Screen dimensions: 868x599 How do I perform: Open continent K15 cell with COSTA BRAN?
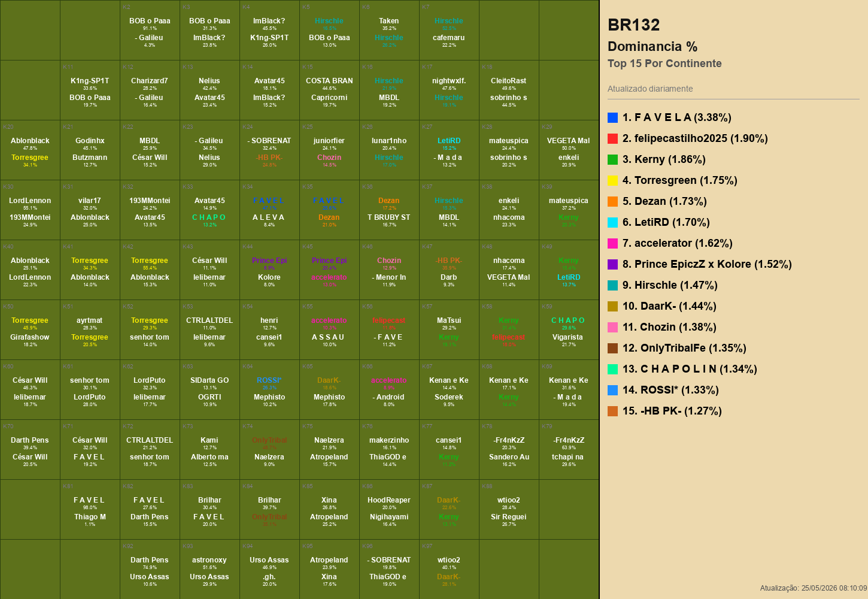click(329, 90)
